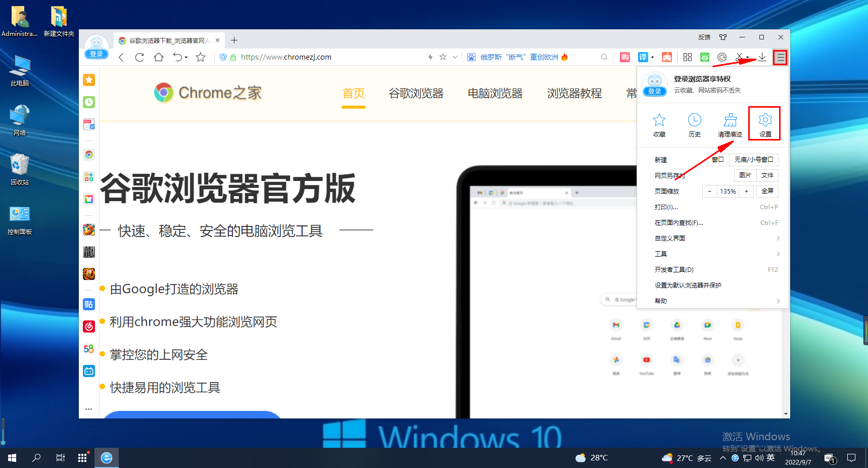The width and height of the screenshot is (868, 468).
Task: Open Windows Start menu
Action: pyautogui.click(x=12, y=458)
